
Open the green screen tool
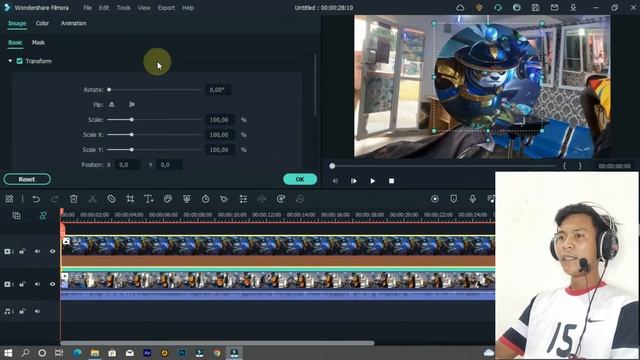(x=187, y=199)
